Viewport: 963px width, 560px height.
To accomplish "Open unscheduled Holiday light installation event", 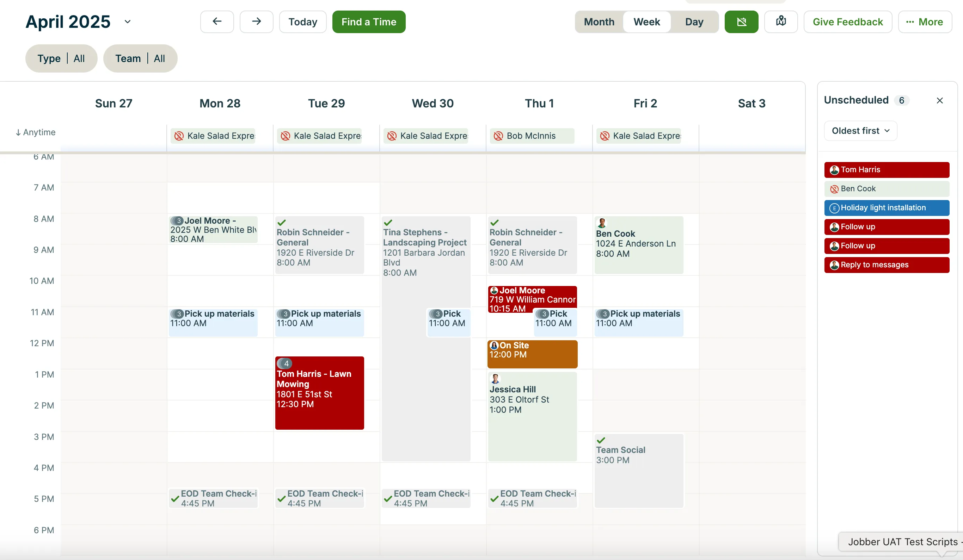I will coord(887,208).
